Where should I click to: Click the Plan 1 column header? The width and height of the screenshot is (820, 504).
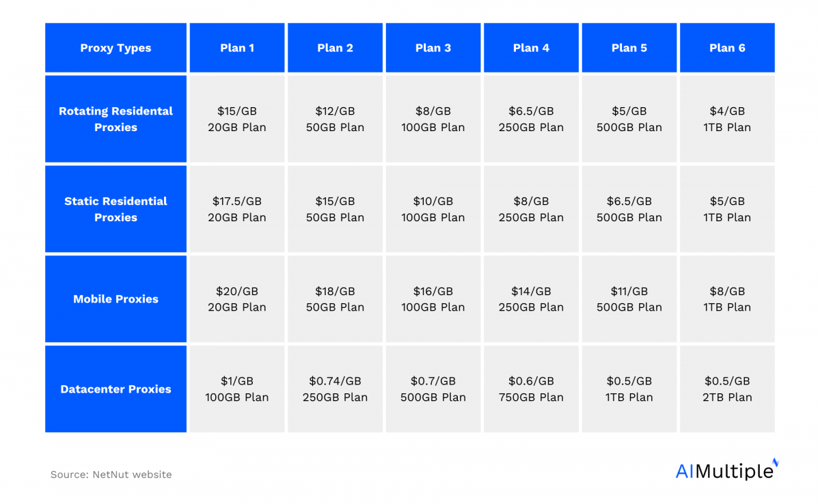pyautogui.click(x=237, y=48)
